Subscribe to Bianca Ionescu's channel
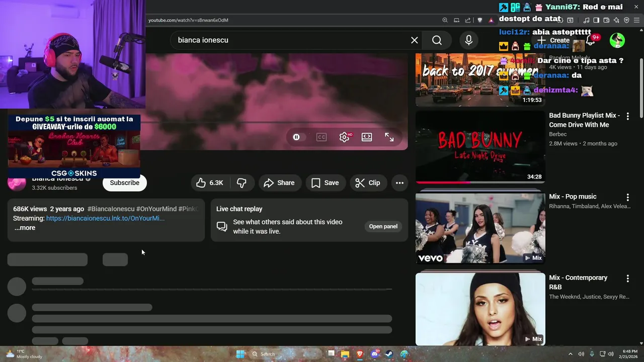The height and width of the screenshot is (362, 644). 125,183
